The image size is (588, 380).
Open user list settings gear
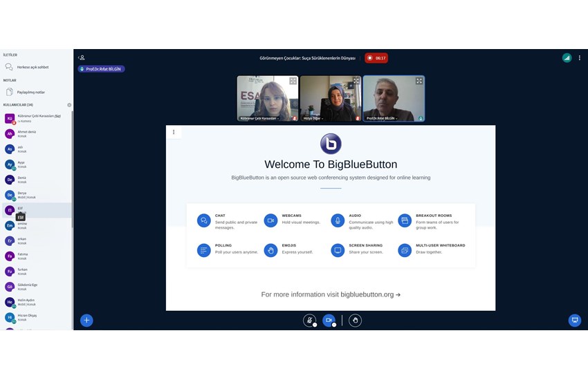coord(69,105)
